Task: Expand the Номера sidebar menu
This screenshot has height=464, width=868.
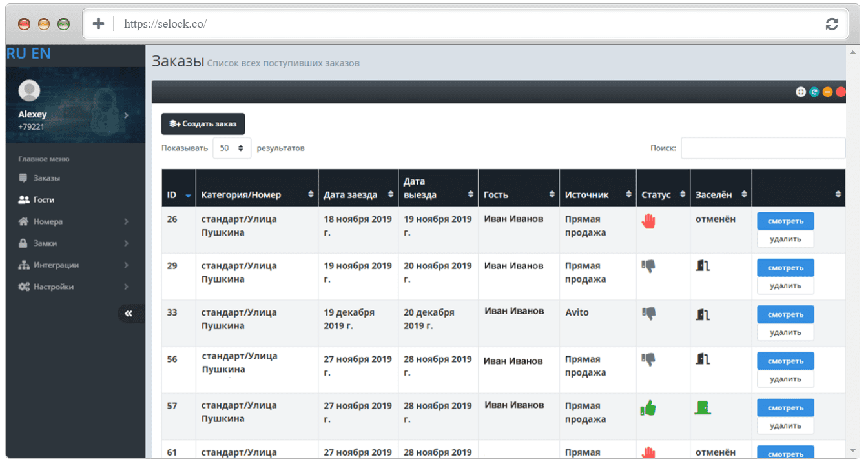Action: pyautogui.click(x=74, y=221)
